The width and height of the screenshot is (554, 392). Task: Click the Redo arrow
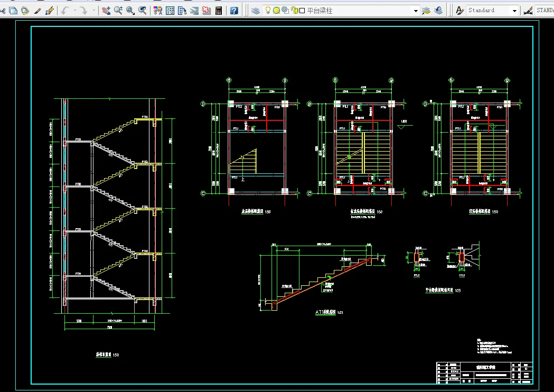pos(83,11)
